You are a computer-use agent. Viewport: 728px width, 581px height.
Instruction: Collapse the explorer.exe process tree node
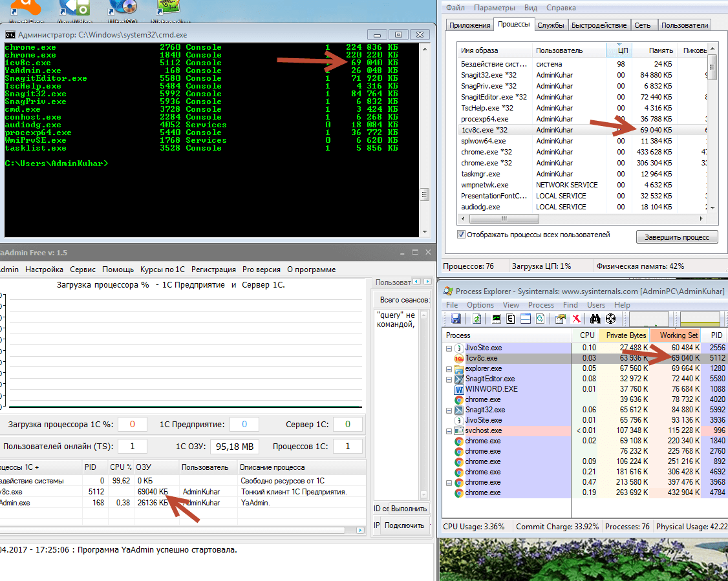(x=449, y=368)
